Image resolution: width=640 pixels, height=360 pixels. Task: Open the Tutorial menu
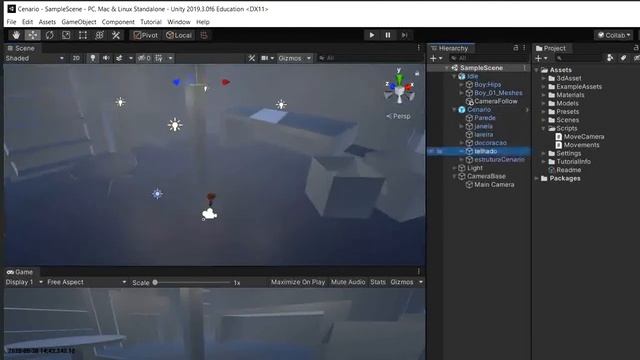coord(151,22)
